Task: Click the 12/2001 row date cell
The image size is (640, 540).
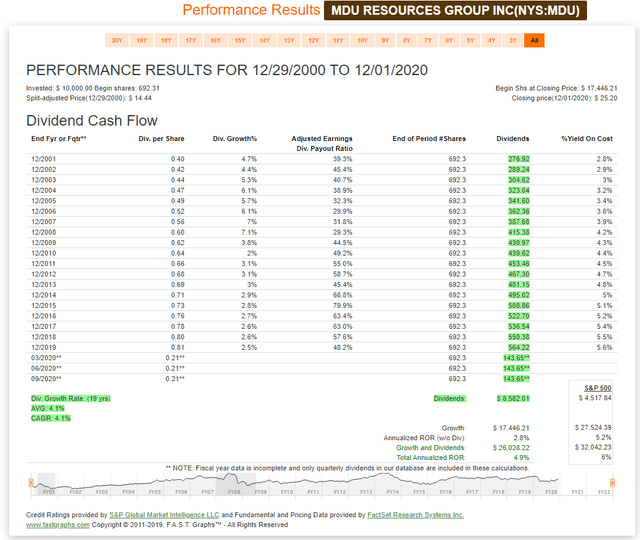Action: pos(44,159)
